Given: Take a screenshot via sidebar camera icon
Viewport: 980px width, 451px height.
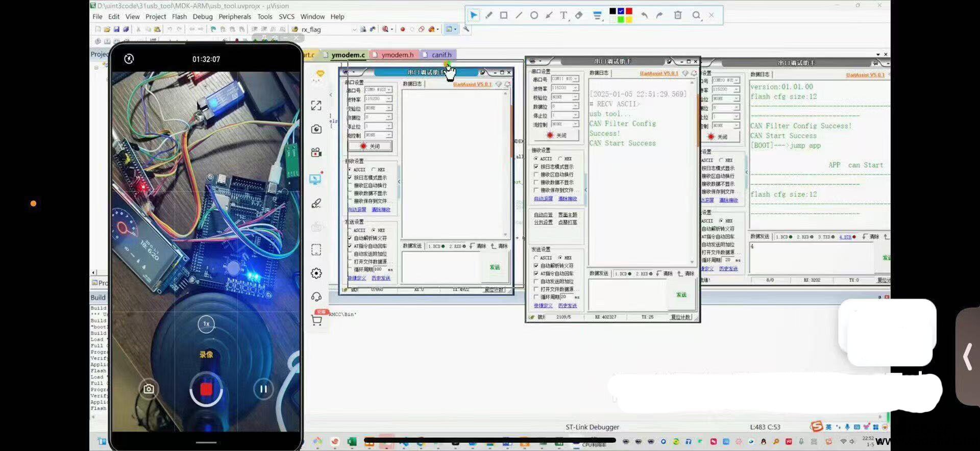Looking at the screenshot, I should point(316,129).
